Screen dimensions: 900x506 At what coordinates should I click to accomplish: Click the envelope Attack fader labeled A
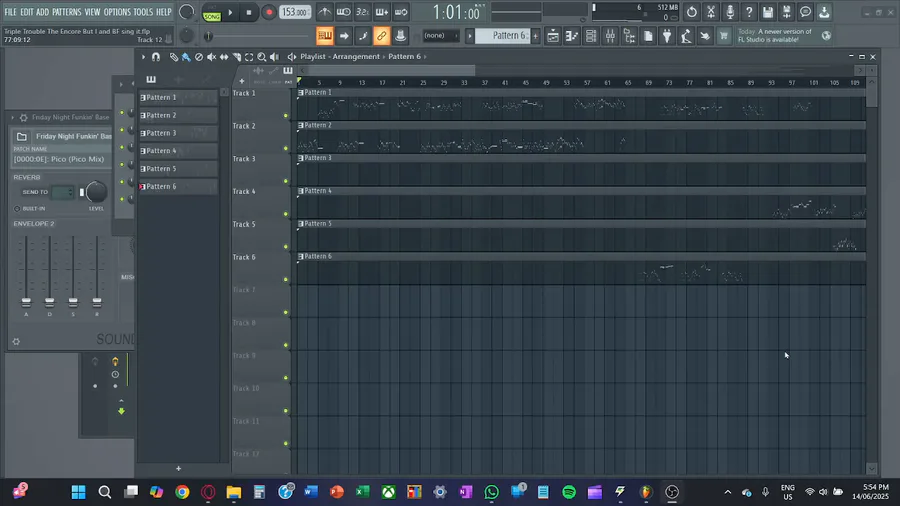point(26,302)
